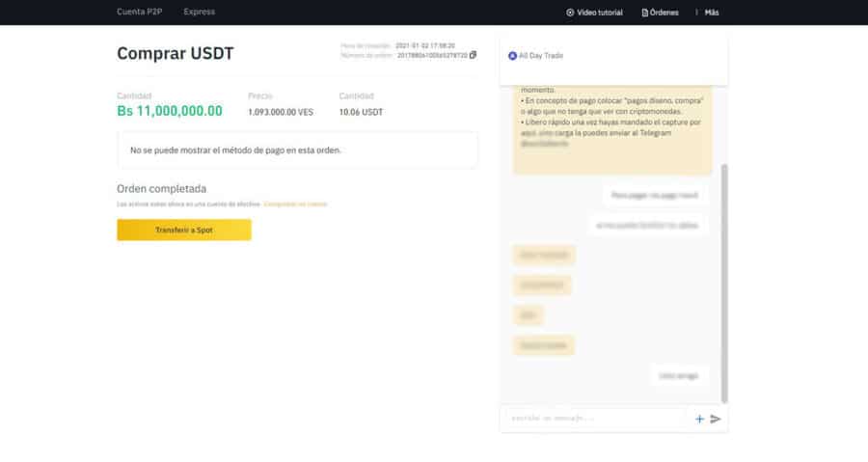Click the payment method notice box
868x462 pixels.
pos(297,150)
